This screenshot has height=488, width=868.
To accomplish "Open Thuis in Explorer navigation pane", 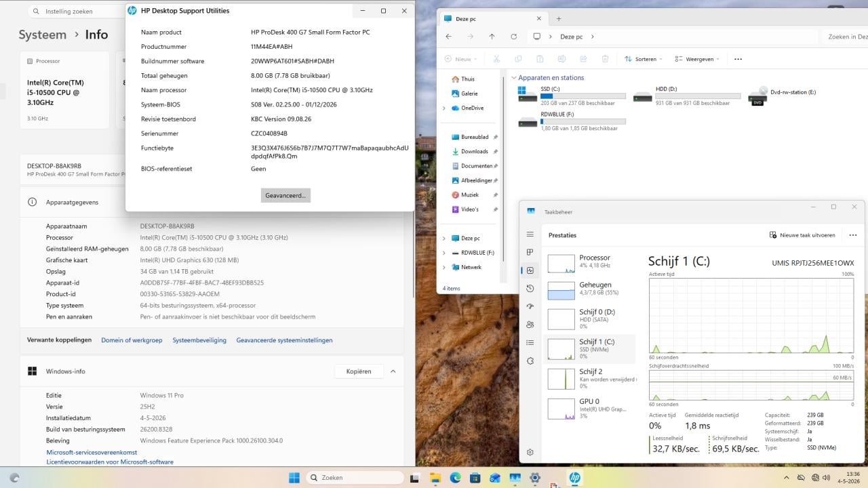I will point(468,79).
